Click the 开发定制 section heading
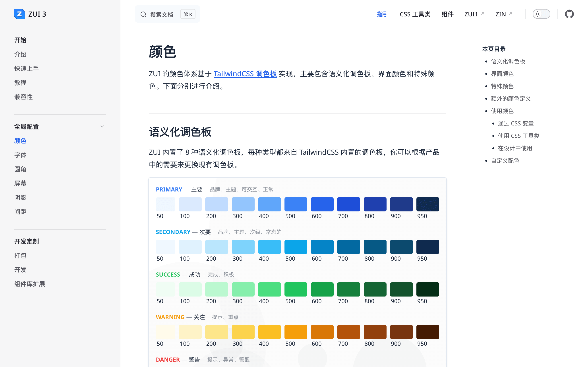Image resolution: width=588 pixels, height=367 pixels. pyautogui.click(x=26, y=241)
